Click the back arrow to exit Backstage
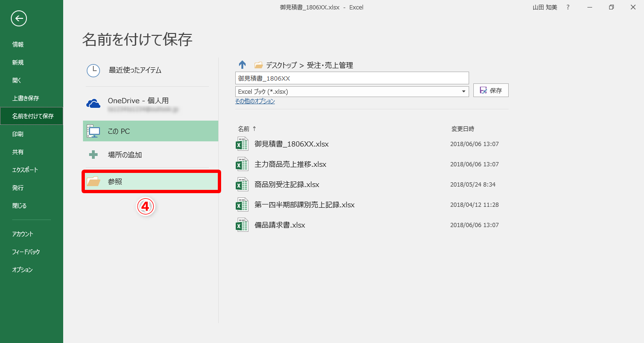This screenshot has width=644, height=343. tap(19, 18)
